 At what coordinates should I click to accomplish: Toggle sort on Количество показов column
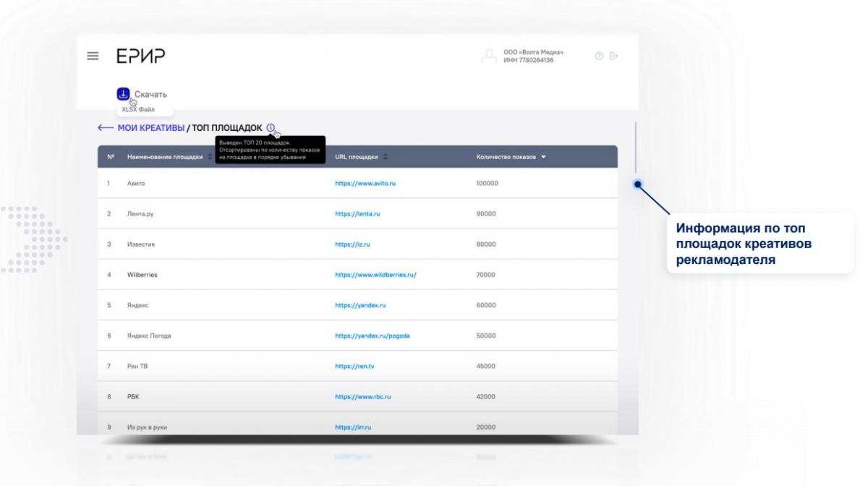coord(543,157)
